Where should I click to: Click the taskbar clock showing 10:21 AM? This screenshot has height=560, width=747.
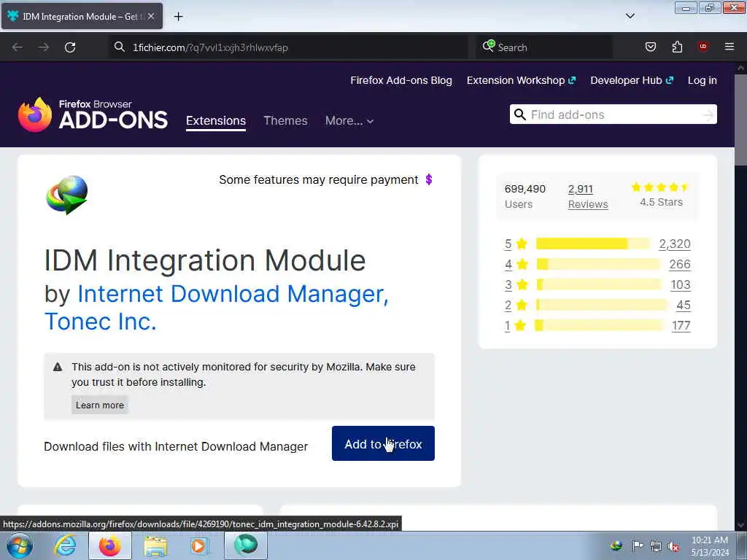click(x=710, y=546)
